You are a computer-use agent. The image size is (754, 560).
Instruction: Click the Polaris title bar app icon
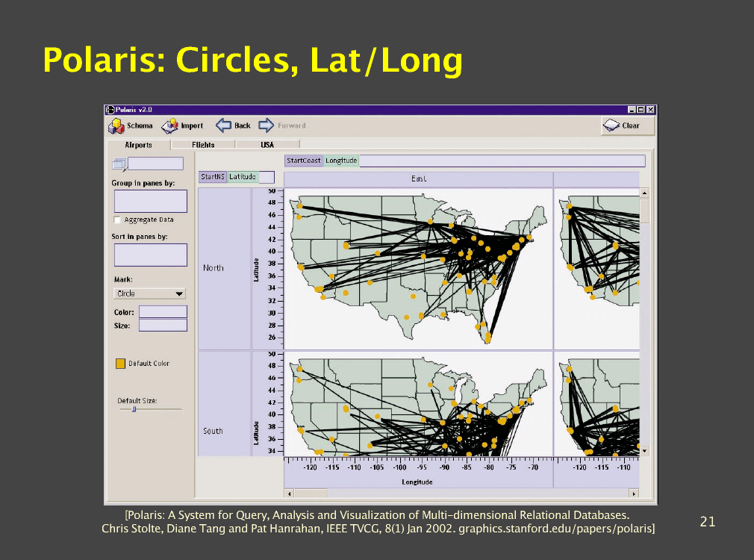tap(110, 110)
